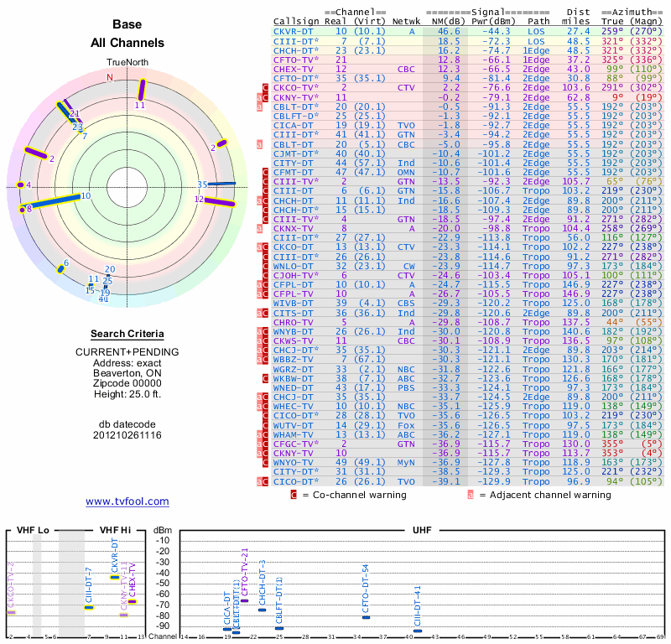
Task: Click channel 12 marker on radar plot
Action: click(218, 200)
